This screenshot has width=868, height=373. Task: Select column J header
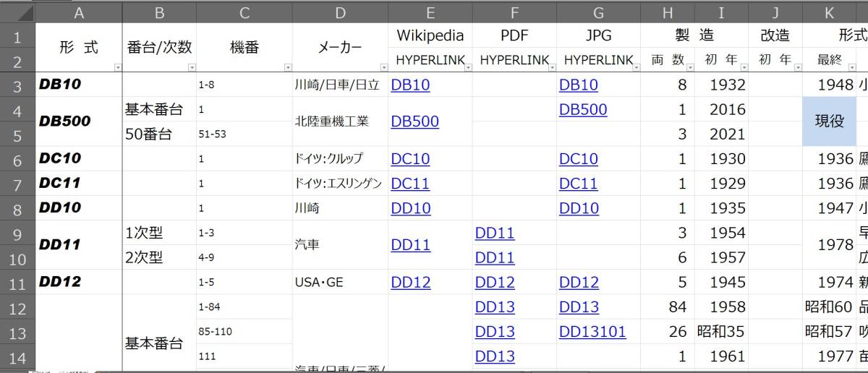click(x=775, y=12)
